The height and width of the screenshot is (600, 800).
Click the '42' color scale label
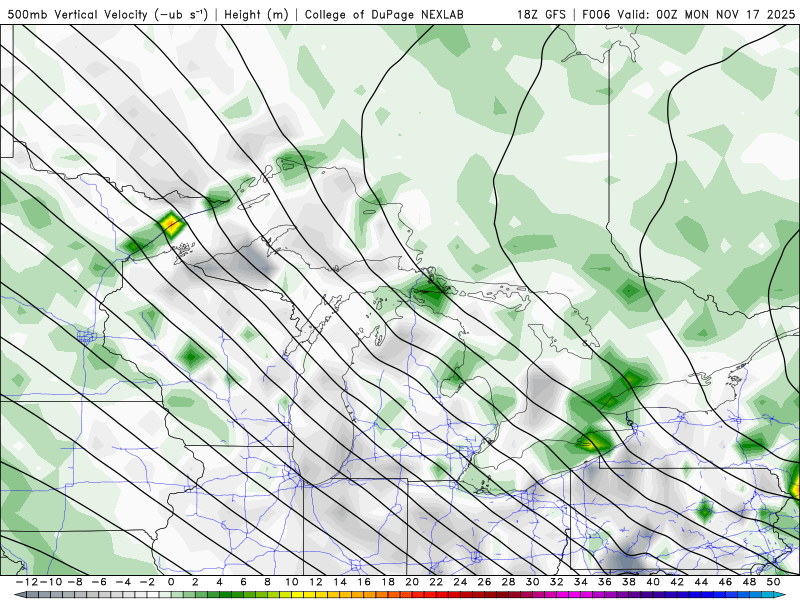(677, 582)
